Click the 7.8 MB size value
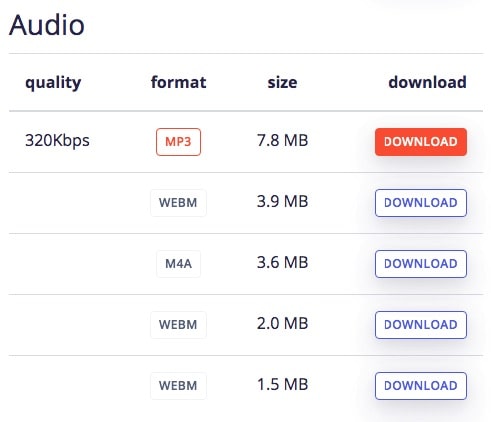The width and height of the screenshot is (491, 422). (282, 140)
